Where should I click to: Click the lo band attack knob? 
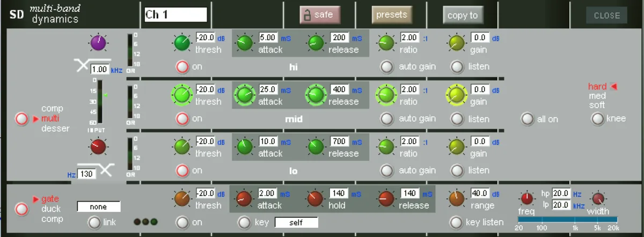pyautogui.click(x=245, y=146)
